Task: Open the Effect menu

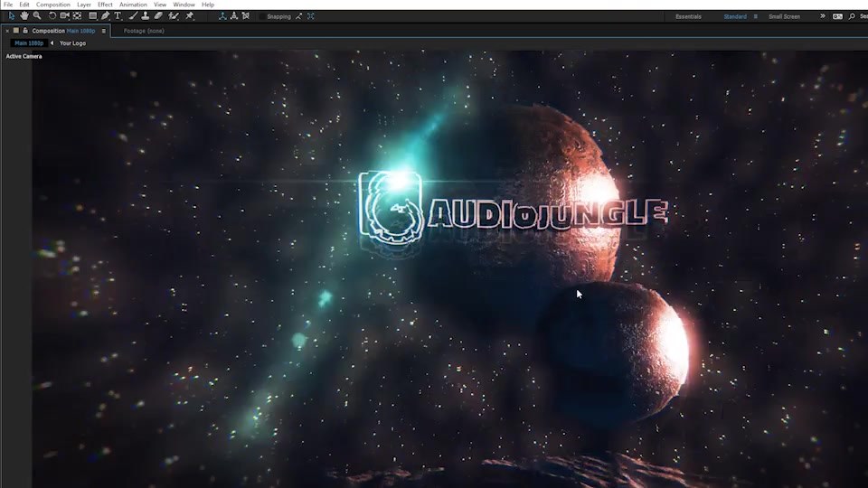Action: 105,5
